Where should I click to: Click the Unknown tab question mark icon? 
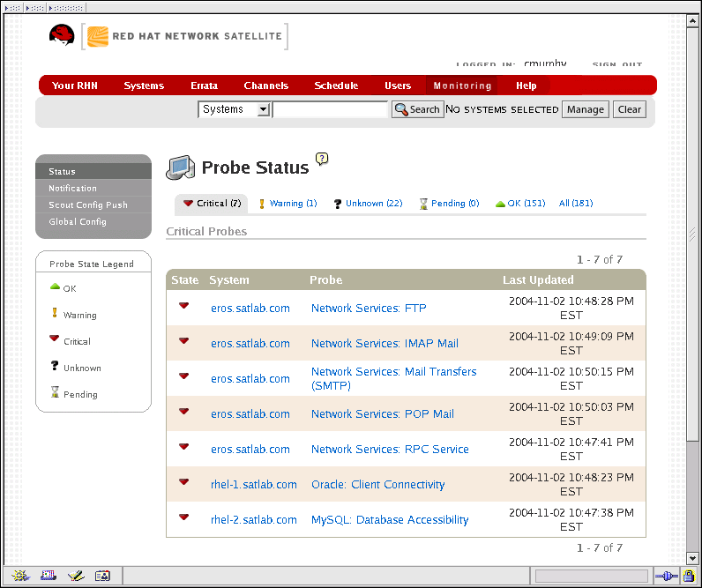point(338,204)
